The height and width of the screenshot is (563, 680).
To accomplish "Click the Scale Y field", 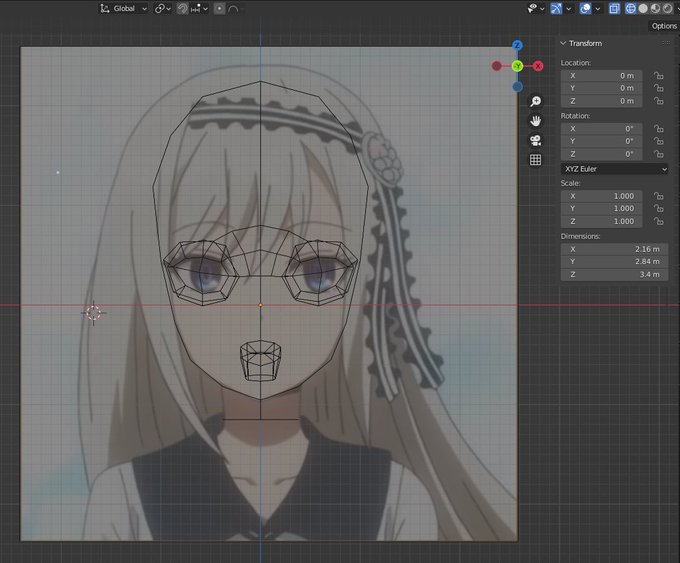I will [x=601, y=208].
